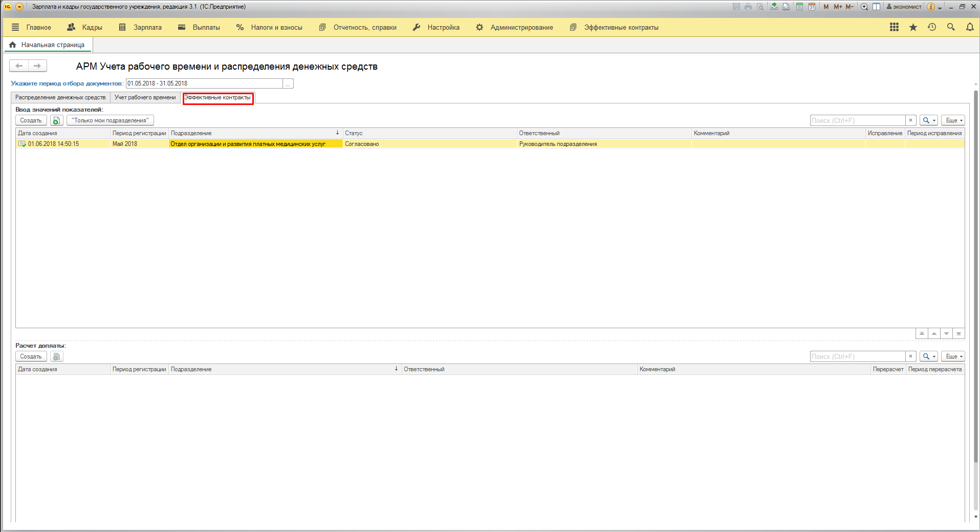Open the calendar icon in title bar
This screenshot has width=980, height=532.
[812, 7]
